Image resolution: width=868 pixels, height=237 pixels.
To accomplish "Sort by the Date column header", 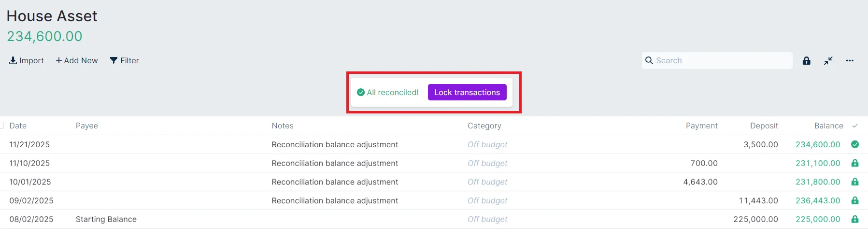I will [18, 126].
